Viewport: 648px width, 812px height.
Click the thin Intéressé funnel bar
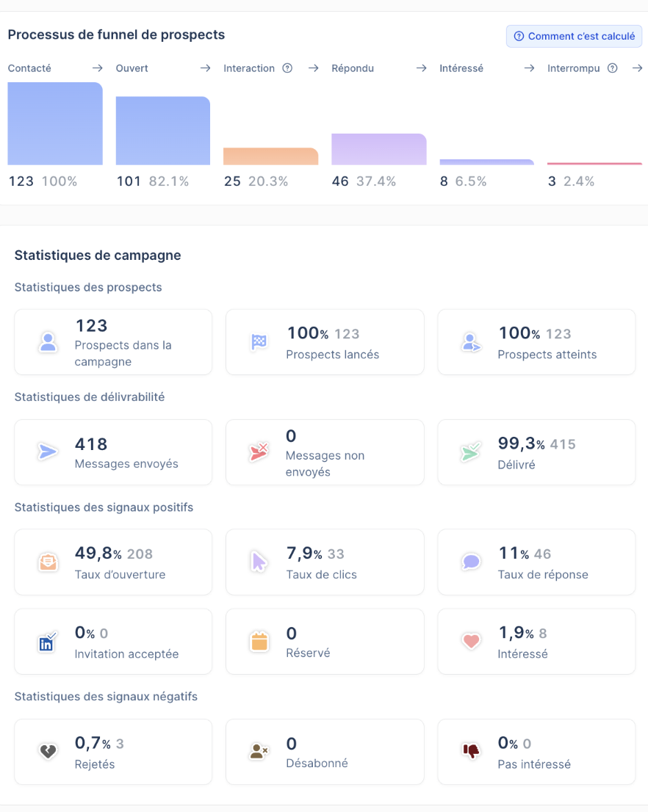[487, 162]
